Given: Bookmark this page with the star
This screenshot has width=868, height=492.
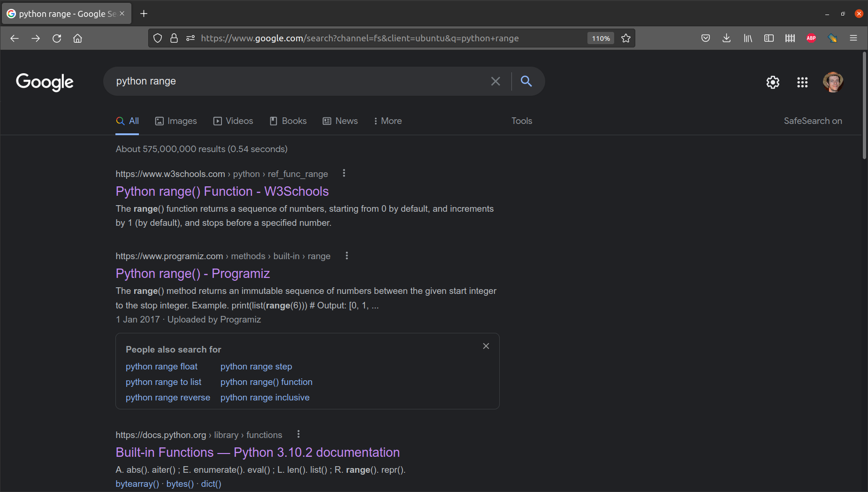Looking at the screenshot, I should (x=626, y=38).
